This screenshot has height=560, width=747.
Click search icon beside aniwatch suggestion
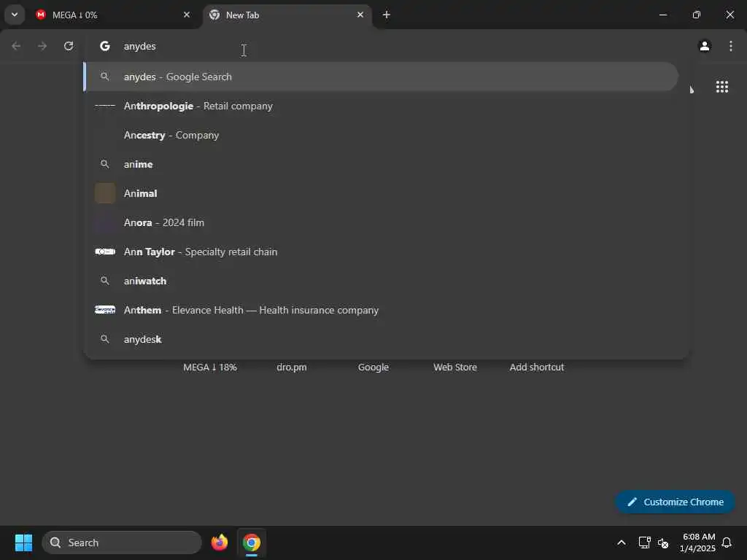[x=105, y=281]
